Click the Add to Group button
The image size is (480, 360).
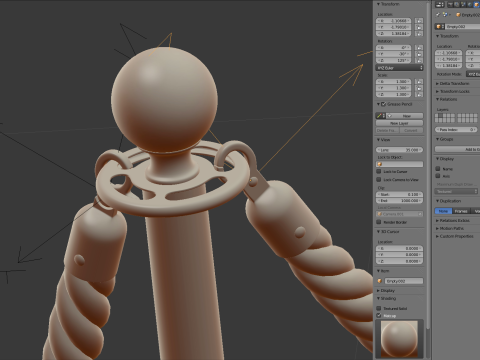click(457, 149)
